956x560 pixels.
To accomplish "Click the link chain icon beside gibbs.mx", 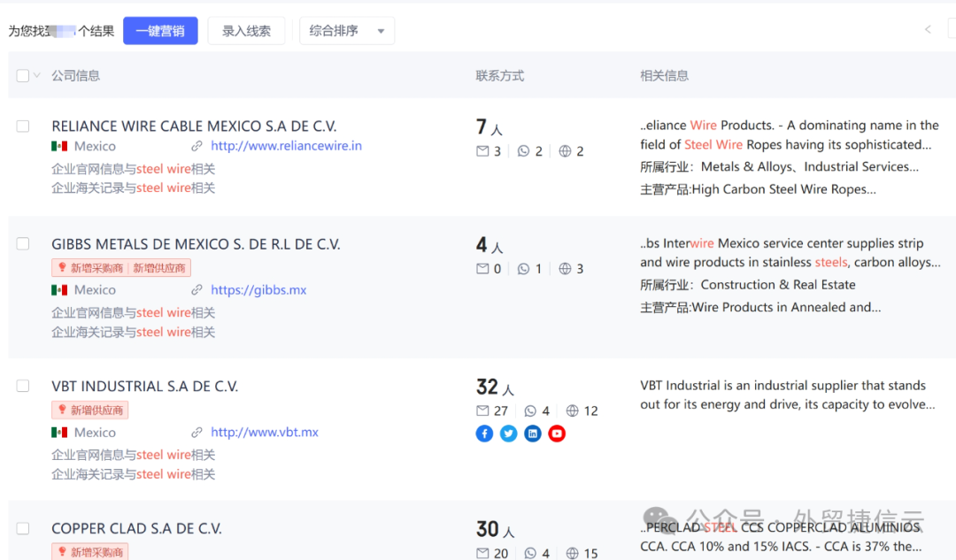I will [197, 290].
